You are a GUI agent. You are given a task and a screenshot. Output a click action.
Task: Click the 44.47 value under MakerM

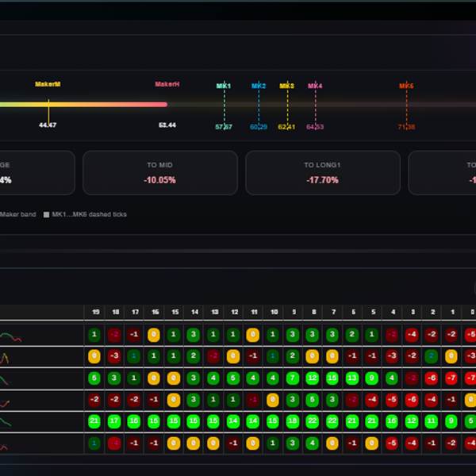pos(48,125)
